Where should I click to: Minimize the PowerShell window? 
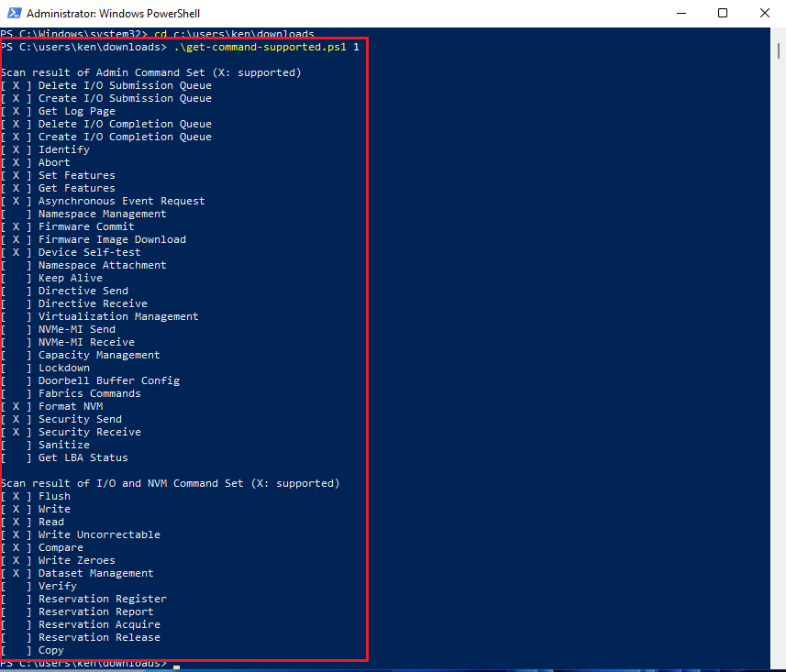coord(679,13)
